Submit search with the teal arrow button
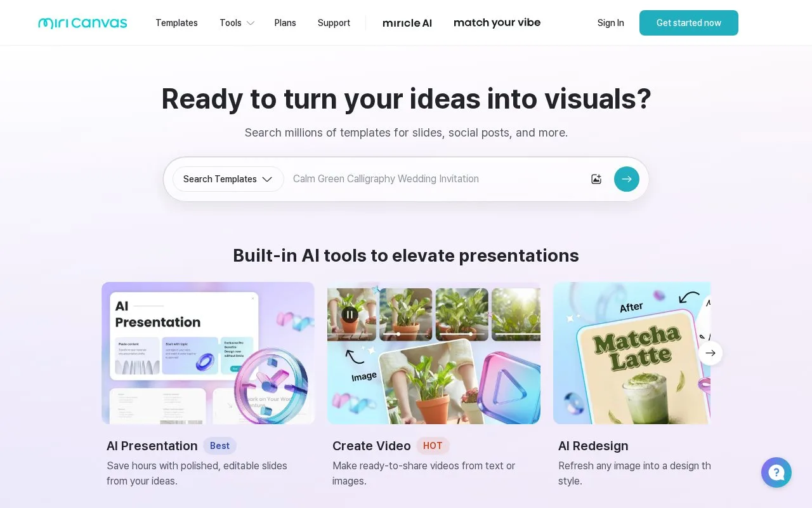 pos(627,179)
